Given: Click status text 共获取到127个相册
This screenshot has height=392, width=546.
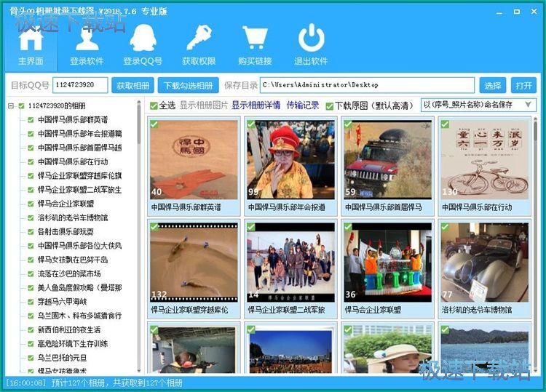Looking at the screenshot, I should pyautogui.click(x=148, y=383).
